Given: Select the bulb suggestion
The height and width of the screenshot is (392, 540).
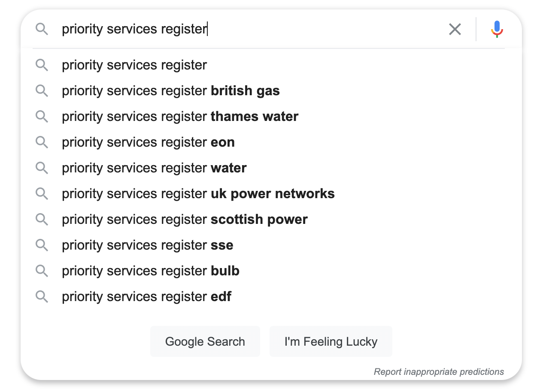Looking at the screenshot, I should [271, 271].
